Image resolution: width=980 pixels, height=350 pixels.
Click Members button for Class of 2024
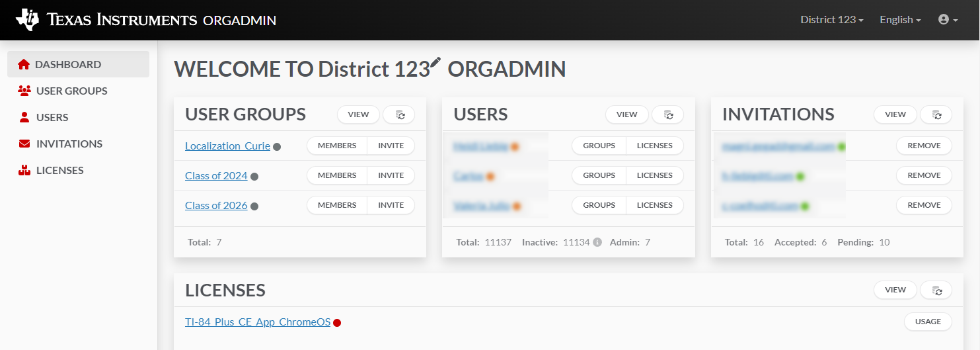337,175
